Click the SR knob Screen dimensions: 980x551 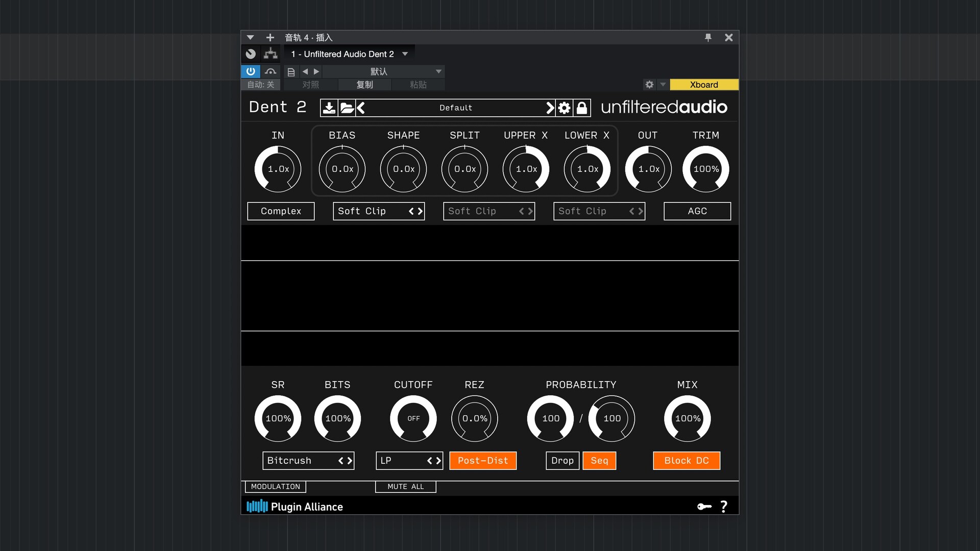point(278,418)
